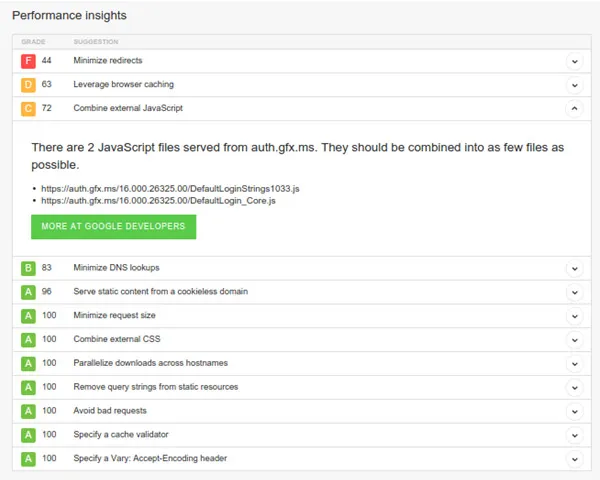
Task: Click the Grade column header
Action: point(33,42)
